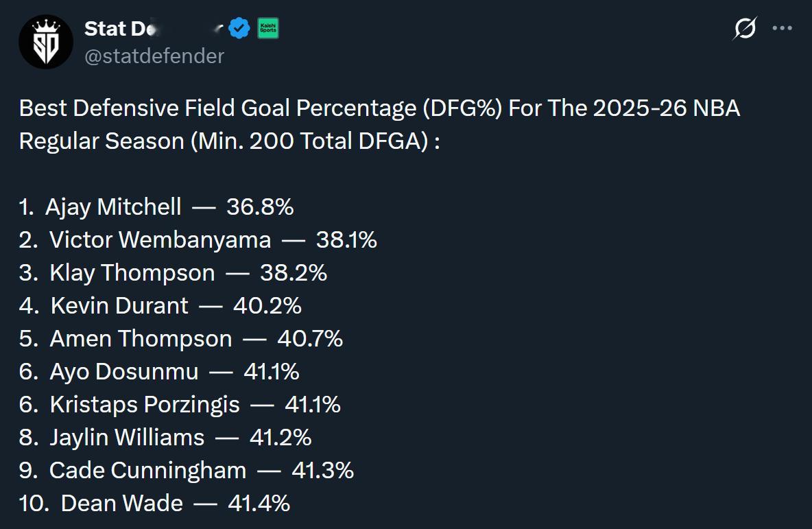Select the Kevin Durant 40.2% entry
This screenshot has height=529, width=812.
pos(160,305)
